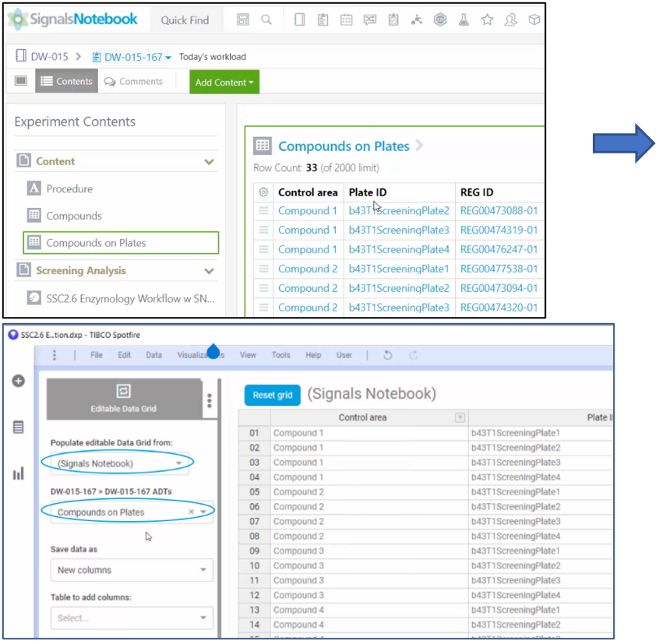
Task: Click the filter icon in Control area column header
Action: [x=460, y=417]
